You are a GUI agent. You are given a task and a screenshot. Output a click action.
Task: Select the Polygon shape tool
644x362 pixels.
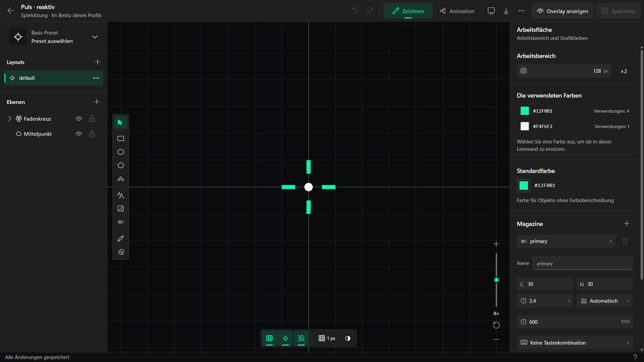[121, 165]
